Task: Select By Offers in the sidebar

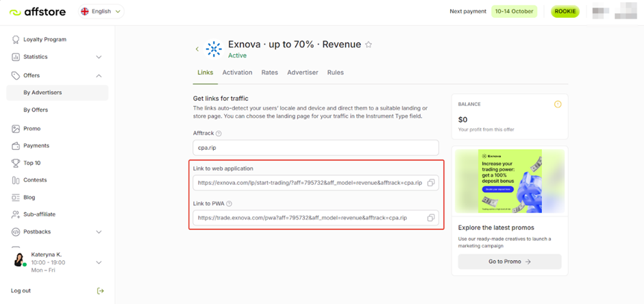Action: click(36, 110)
